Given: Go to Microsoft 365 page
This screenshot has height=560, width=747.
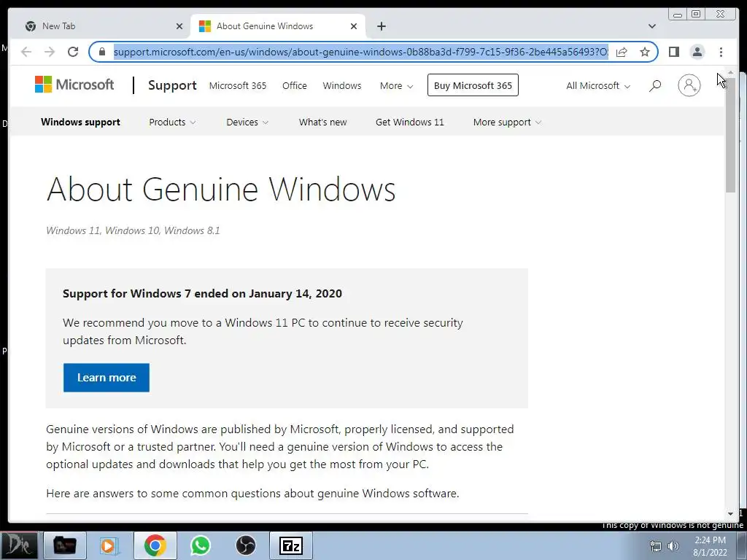Looking at the screenshot, I should click(x=238, y=86).
